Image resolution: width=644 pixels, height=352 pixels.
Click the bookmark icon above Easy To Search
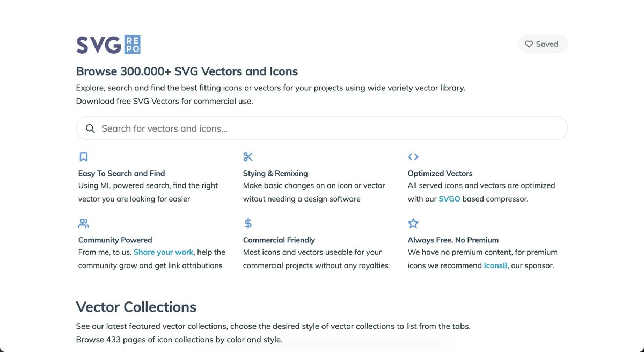(x=83, y=157)
